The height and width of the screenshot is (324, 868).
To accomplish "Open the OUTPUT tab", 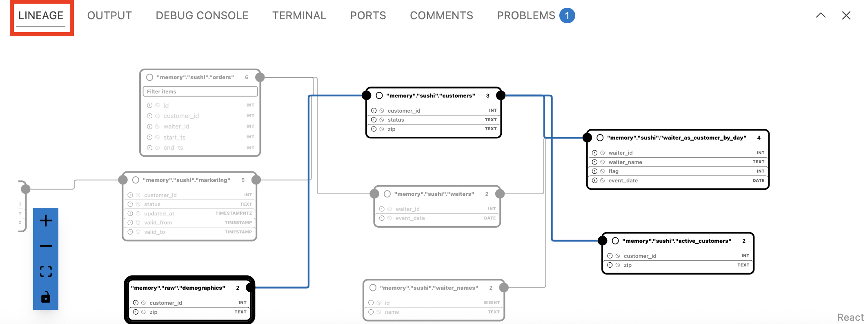I will tap(109, 16).
